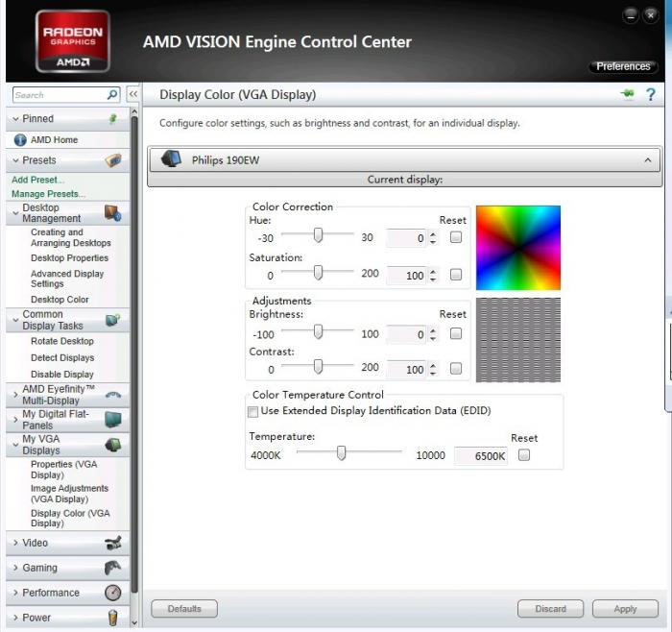Collapse the Common Display Tasks chevron
This screenshot has height=632, width=672.
coord(16,320)
